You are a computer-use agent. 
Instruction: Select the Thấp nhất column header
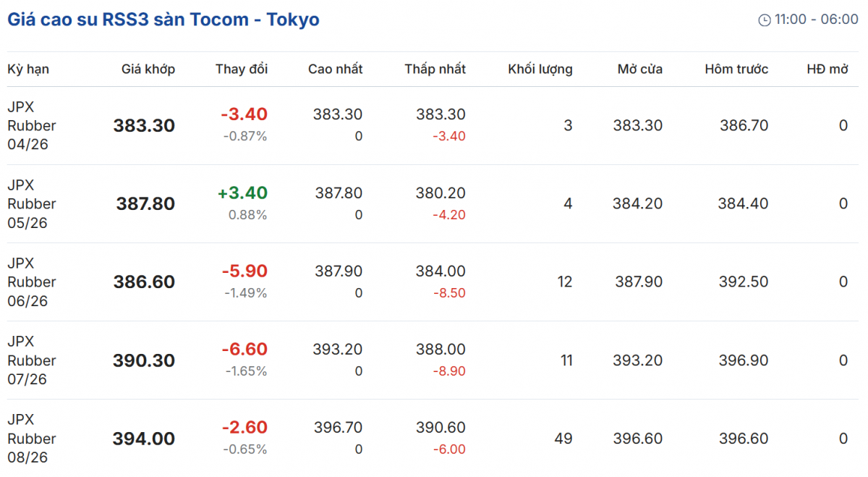pos(435,69)
